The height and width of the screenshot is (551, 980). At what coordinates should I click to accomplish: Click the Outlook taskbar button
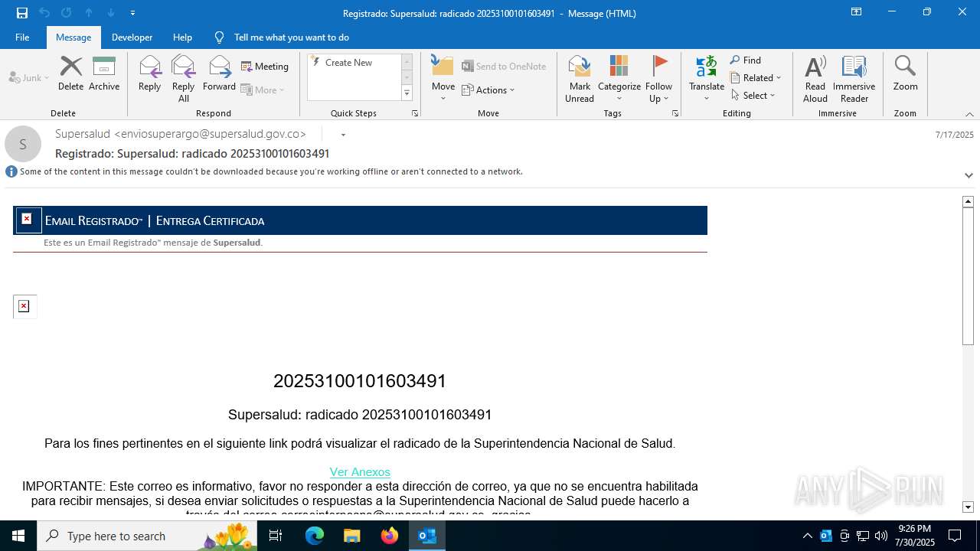coord(427,536)
